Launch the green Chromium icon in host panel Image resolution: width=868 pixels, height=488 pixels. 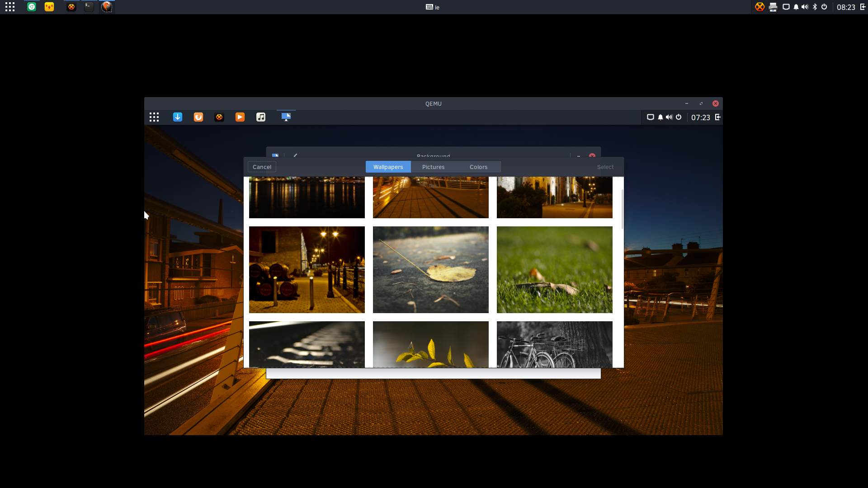pyautogui.click(x=32, y=7)
